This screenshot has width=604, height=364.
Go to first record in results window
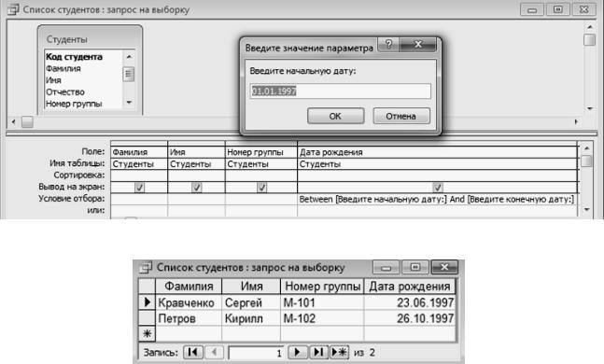193,352
